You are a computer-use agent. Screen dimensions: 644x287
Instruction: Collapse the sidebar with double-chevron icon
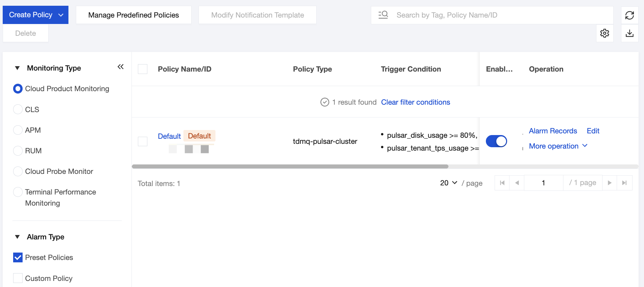click(120, 67)
